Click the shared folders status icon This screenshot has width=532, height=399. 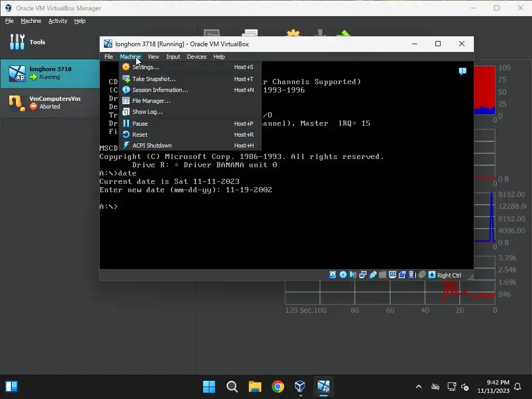point(382,275)
